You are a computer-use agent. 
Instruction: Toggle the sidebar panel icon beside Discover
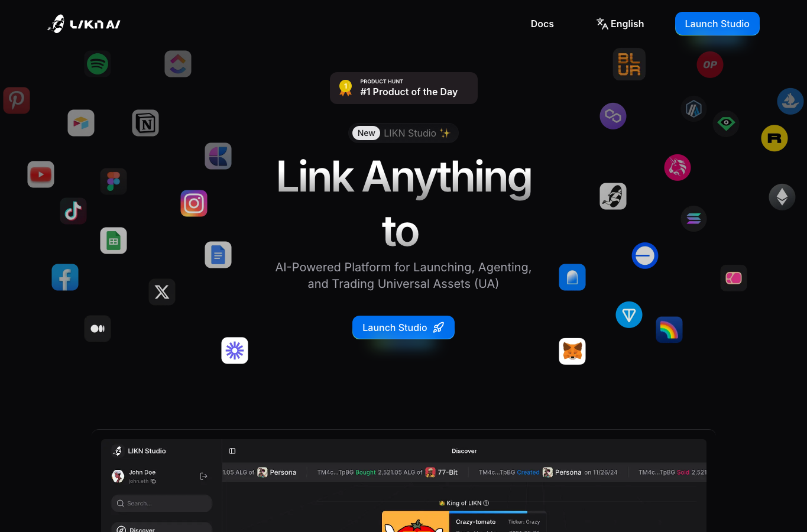[232, 451]
